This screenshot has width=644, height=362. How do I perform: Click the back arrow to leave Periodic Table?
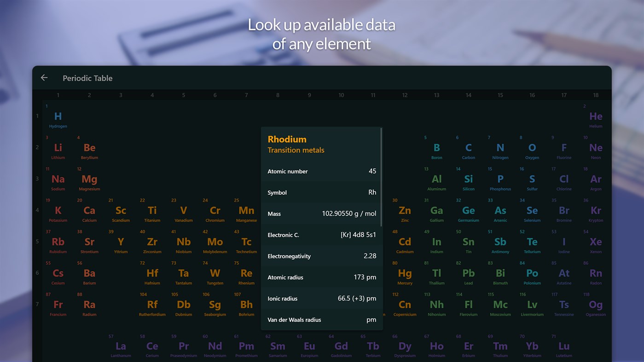[x=44, y=78]
